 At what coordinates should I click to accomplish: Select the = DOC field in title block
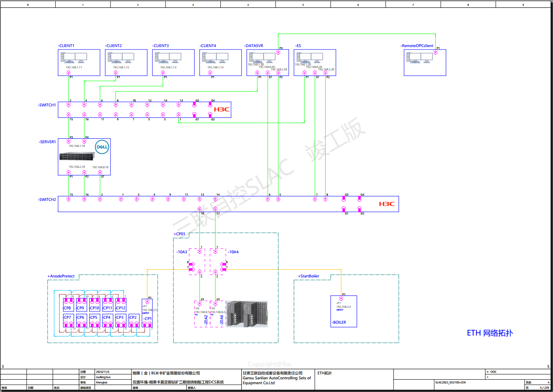(x=492, y=372)
